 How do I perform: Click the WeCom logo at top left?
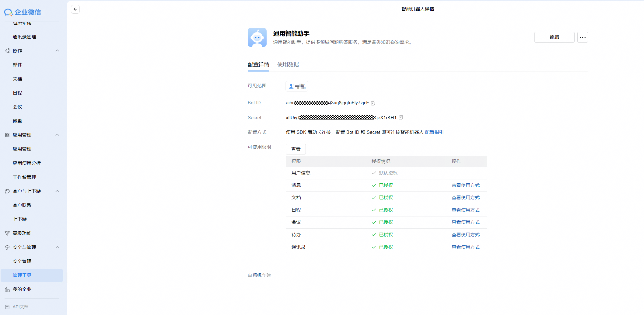(23, 12)
